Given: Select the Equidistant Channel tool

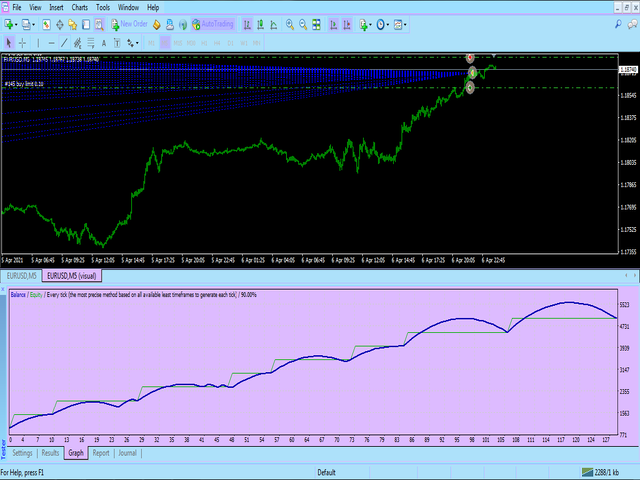Looking at the screenshot, I should coord(78,42).
